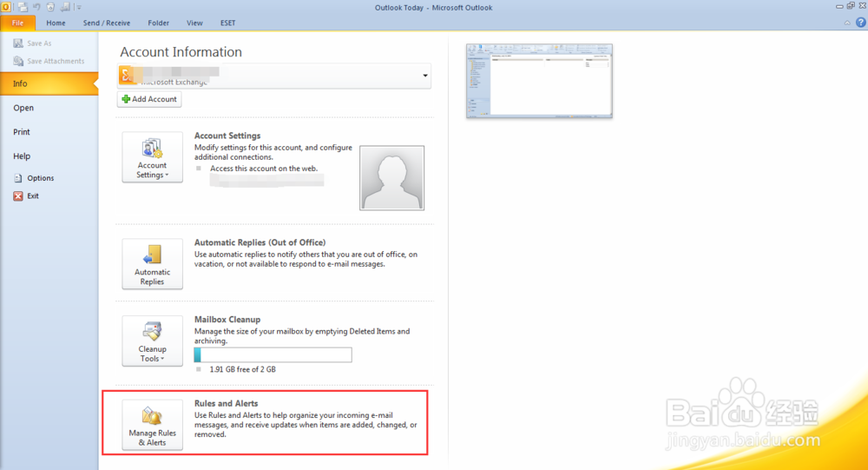Switch to the Folder ribbon tab

pos(158,23)
